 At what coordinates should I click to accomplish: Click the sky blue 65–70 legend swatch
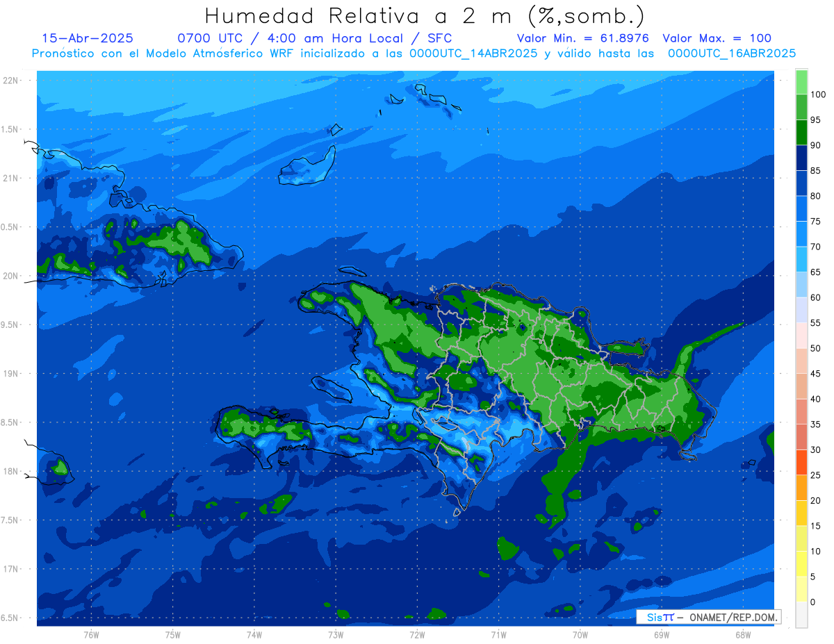pyautogui.click(x=801, y=259)
